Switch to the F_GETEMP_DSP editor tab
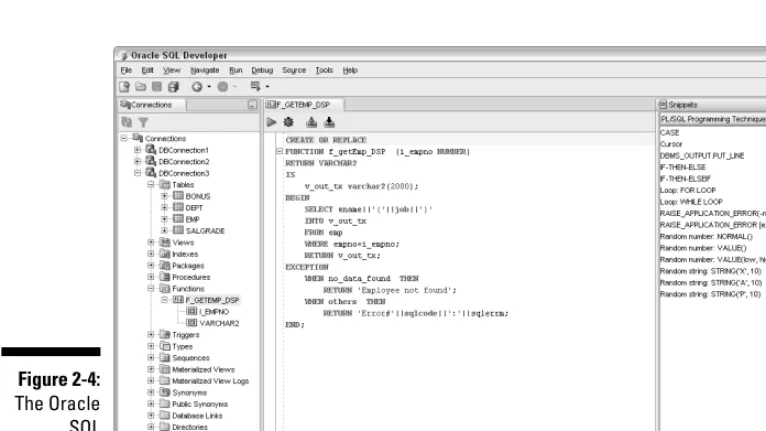This screenshot has width=766, height=431. pyautogui.click(x=304, y=105)
